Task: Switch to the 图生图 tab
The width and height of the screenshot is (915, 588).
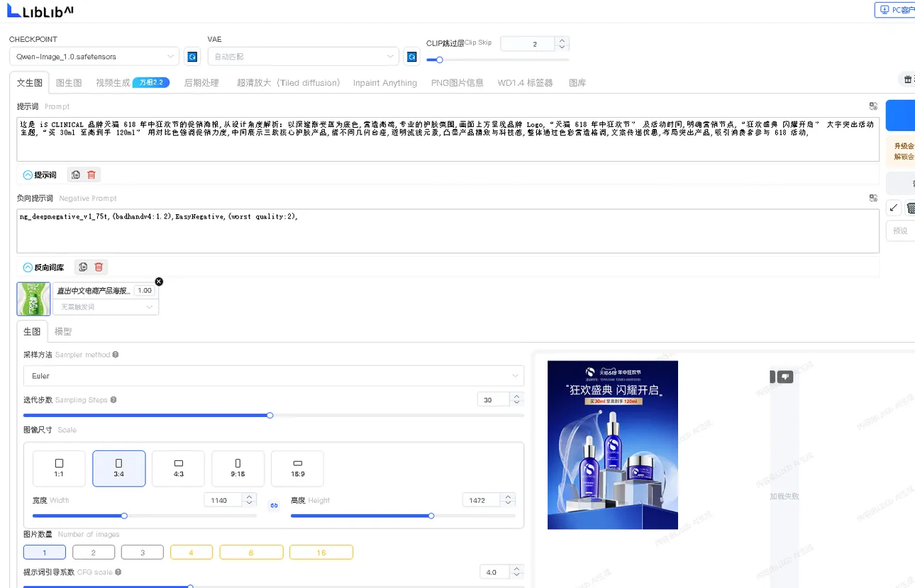Action: tap(69, 83)
